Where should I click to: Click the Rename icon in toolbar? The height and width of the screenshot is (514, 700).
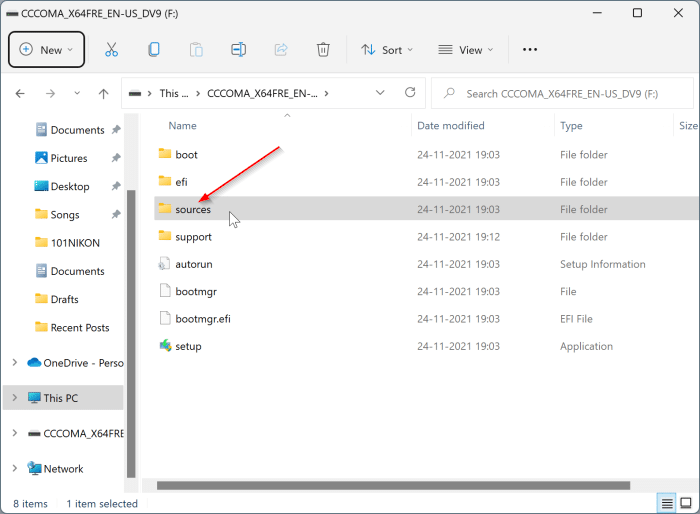pyautogui.click(x=238, y=50)
